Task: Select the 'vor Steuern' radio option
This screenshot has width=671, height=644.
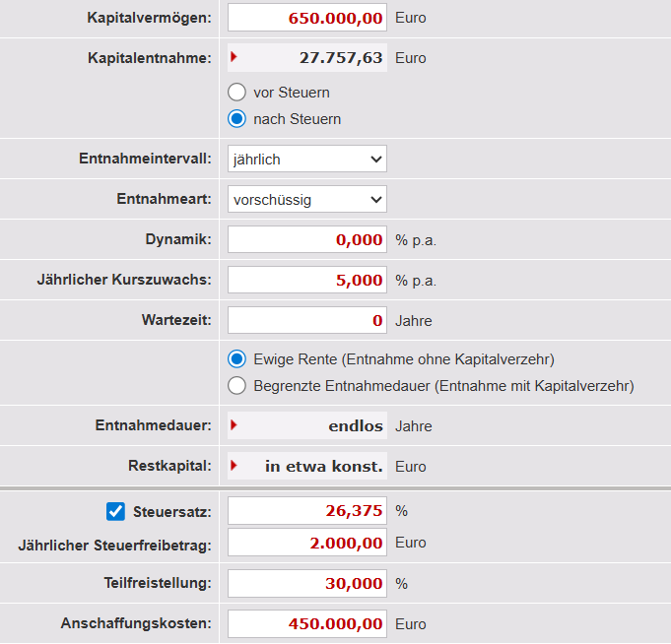Action: (x=236, y=93)
